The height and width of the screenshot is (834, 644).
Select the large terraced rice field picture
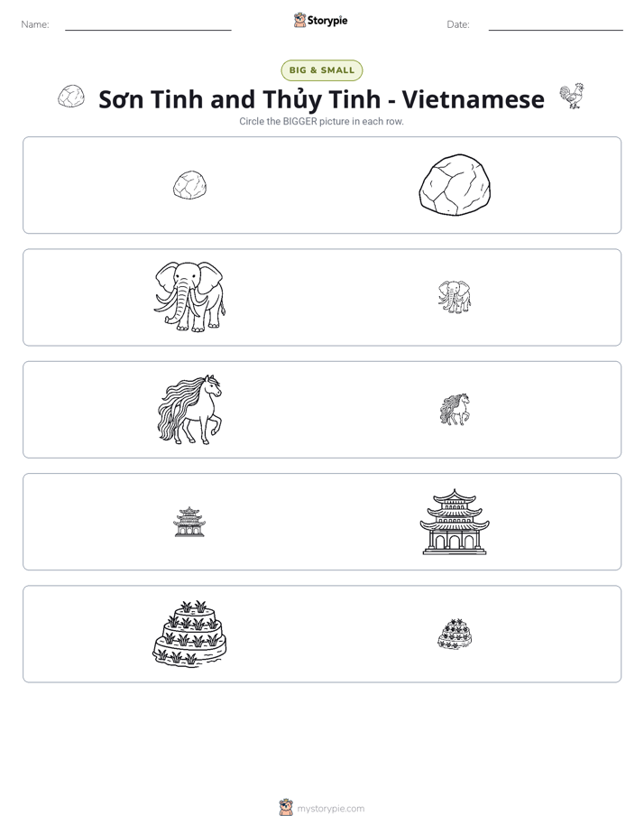pos(189,634)
